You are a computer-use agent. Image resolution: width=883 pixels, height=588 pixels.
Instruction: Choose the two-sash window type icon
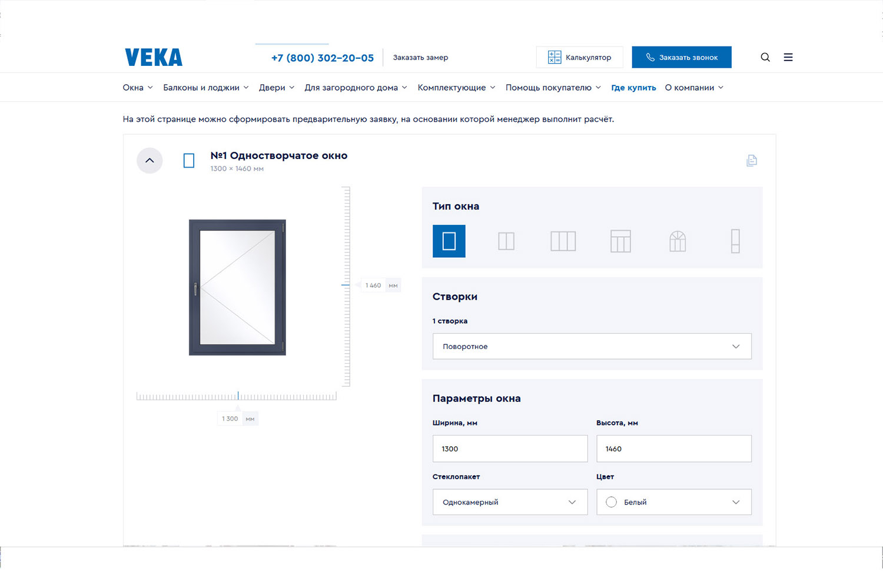[506, 241]
